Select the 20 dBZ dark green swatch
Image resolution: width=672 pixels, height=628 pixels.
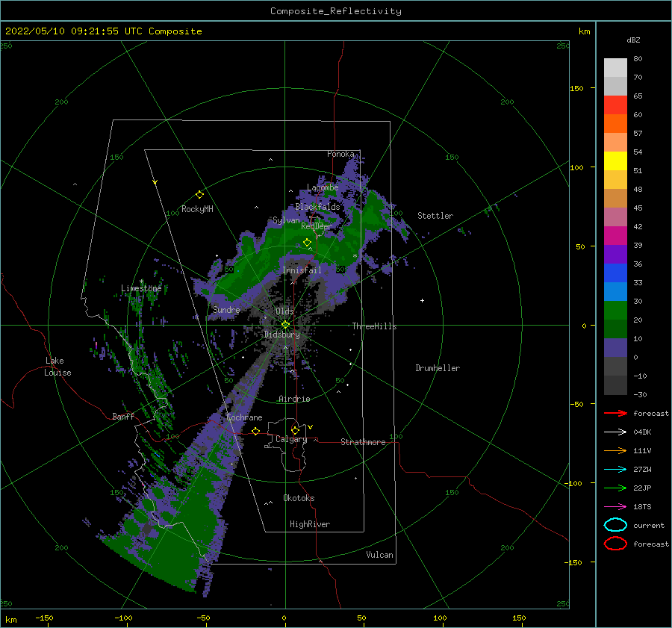[615, 329]
